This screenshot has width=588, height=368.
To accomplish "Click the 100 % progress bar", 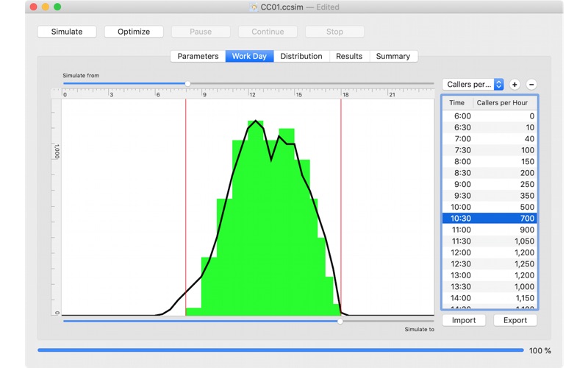I will 281,350.
